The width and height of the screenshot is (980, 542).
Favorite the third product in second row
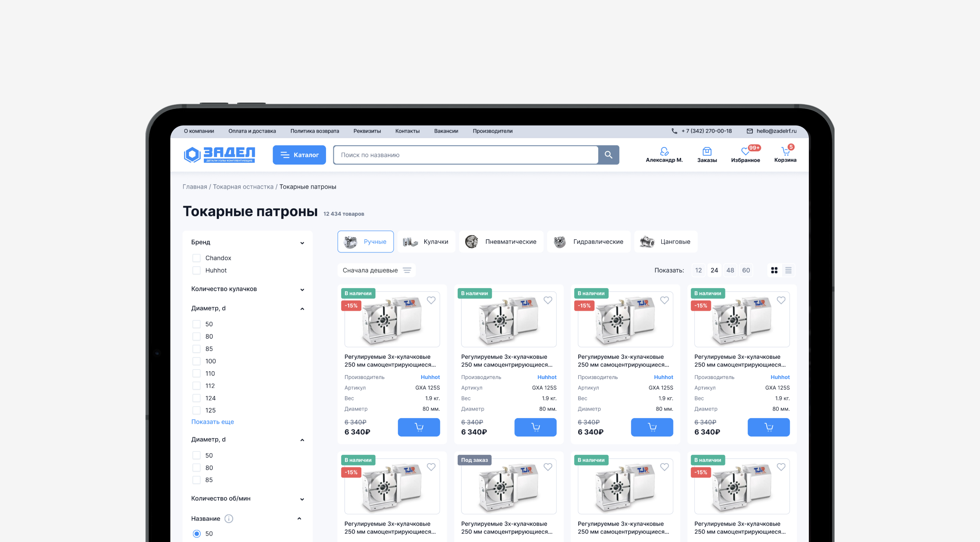point(664,467)
